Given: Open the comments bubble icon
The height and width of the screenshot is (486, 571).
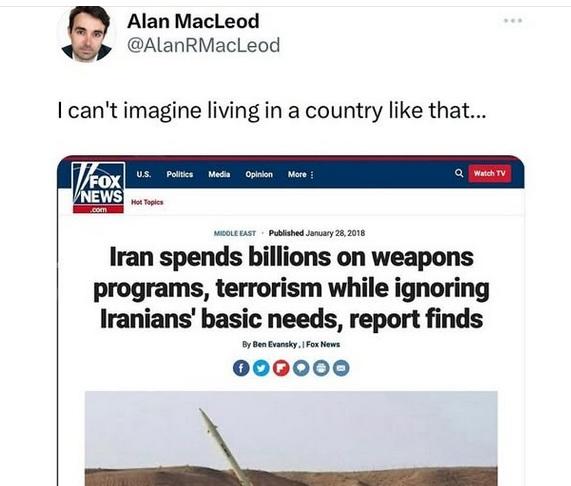Looking at the screenshot, I should [301, 368].
